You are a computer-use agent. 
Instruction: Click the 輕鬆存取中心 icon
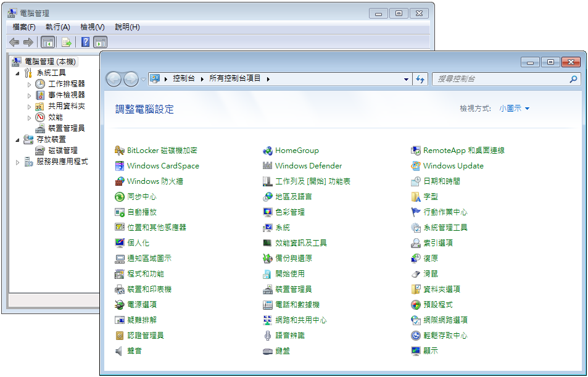(415, 336)
